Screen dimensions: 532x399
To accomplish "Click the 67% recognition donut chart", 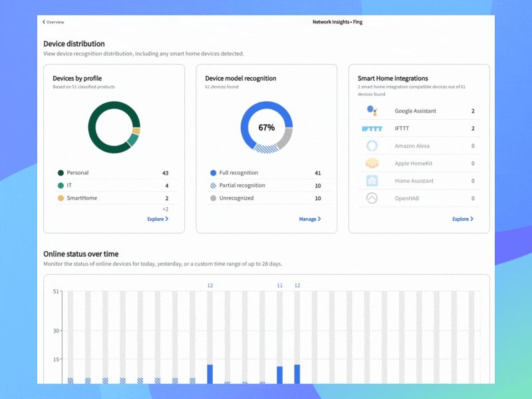I will tap(267, 127).
